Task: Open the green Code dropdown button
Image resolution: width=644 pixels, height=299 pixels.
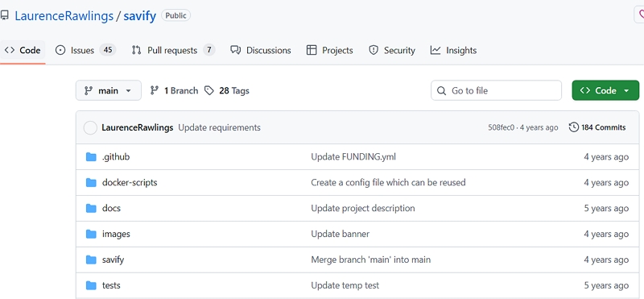Action: 605,90
